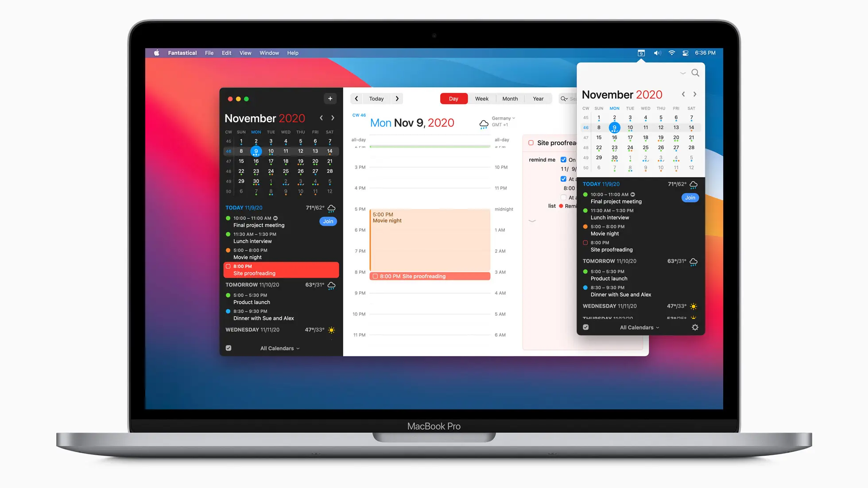
Task: Toggle All Calendars visibility checkbox
Action: pos(229,348)
